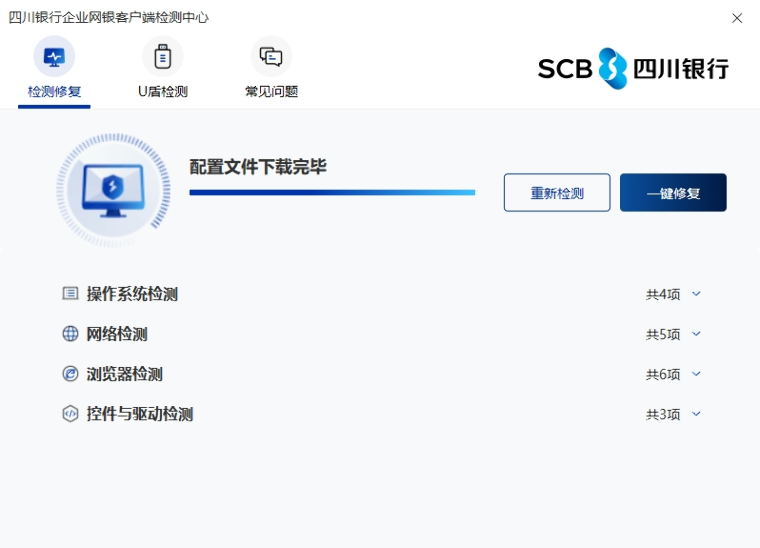Image resolution: width=760 pixels, height=548 pixels.
Task: Switch to the U盾检测 tab label
Action: pyautogui.click(x=163, y=92)
